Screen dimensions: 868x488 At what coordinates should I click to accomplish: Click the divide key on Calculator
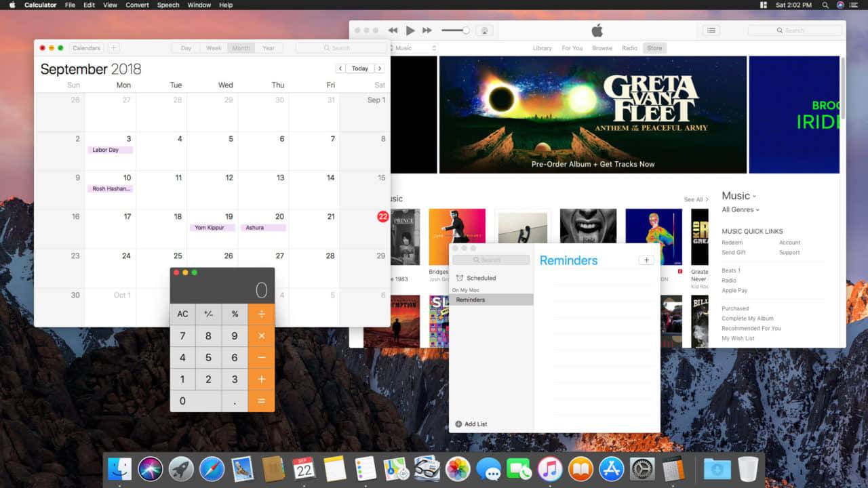tap(261, 314)
